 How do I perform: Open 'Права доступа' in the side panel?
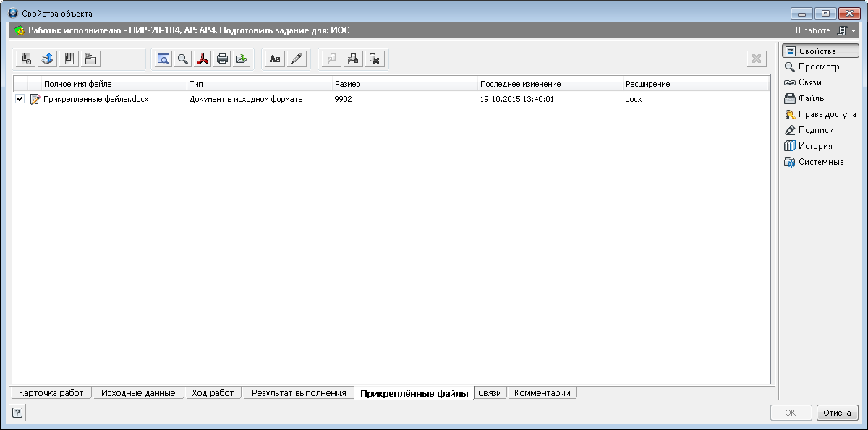(827, 114)
